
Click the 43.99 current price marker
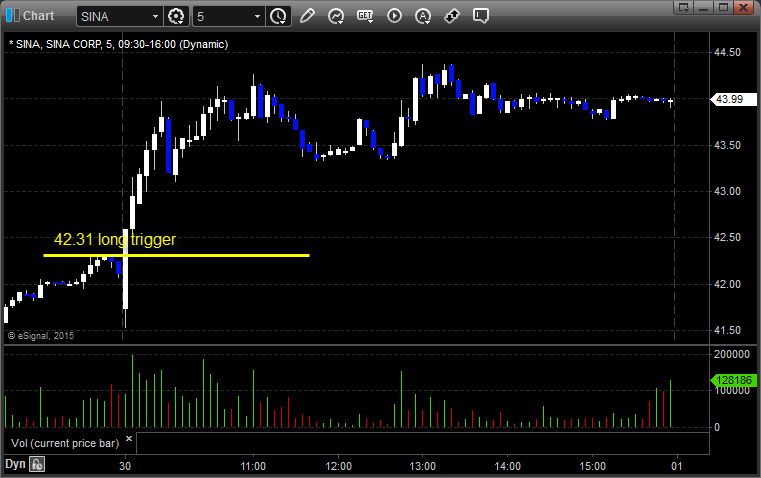733,99
